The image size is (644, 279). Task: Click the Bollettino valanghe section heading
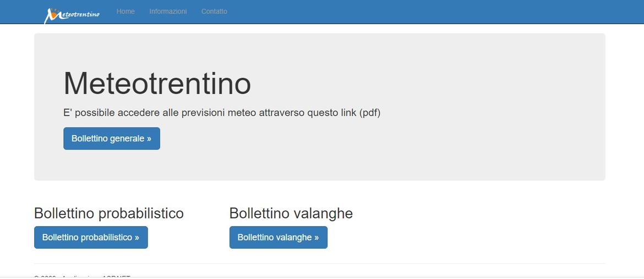coord(291,213)
